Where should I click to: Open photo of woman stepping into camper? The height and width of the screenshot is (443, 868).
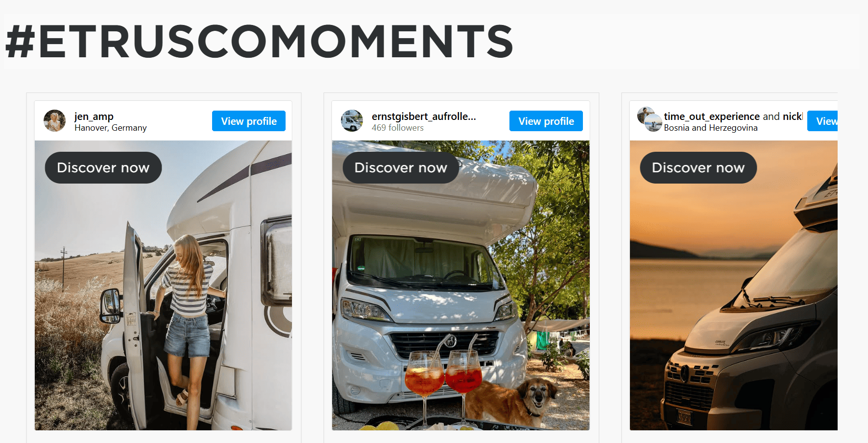(x=163, y=285)
